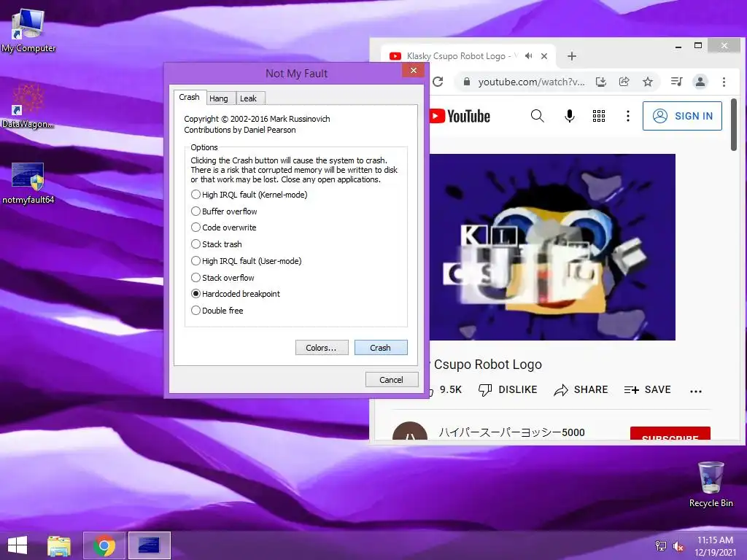The height and width of the screenshot is (560, 747).
Task: Click Chrome icon in taskbar
Action: click(104, 545)
